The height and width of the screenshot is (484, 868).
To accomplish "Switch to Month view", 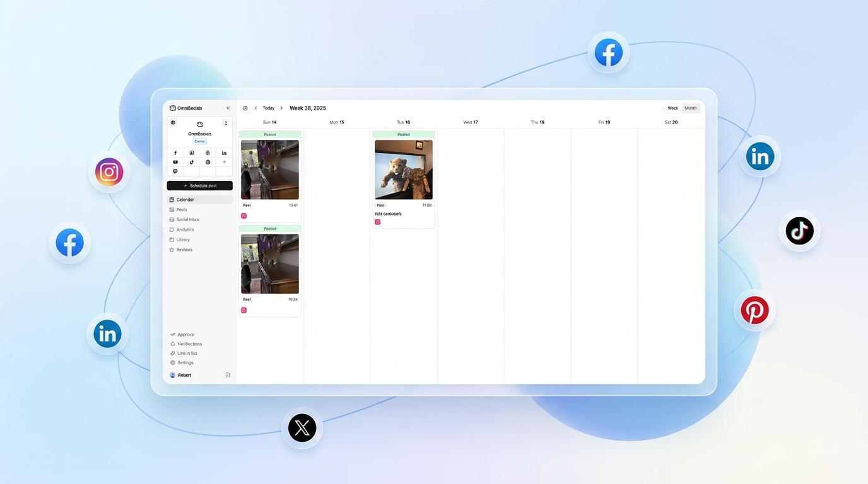I will click(691, 108).
